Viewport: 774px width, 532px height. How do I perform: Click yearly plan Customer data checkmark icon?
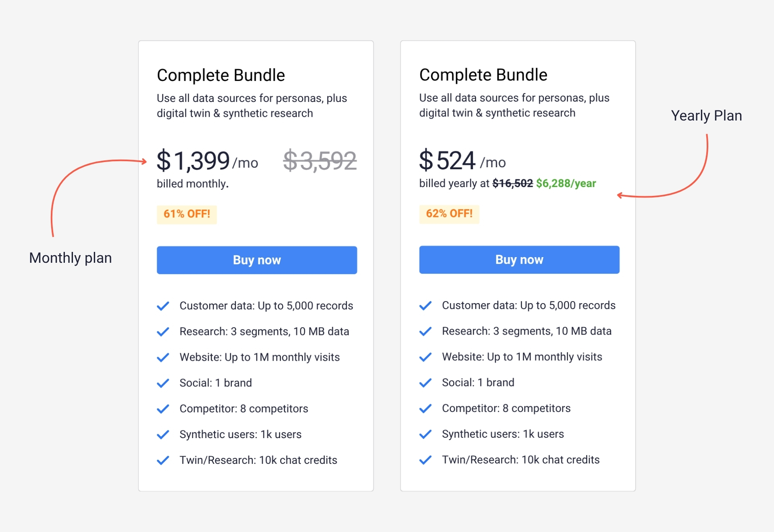[x=425, y=306]
